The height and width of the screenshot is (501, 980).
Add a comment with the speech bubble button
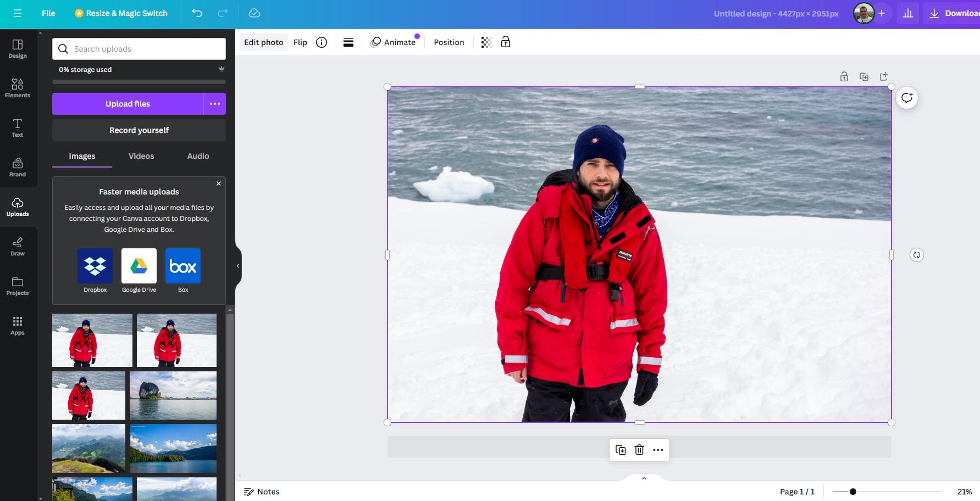coord(907,98)
